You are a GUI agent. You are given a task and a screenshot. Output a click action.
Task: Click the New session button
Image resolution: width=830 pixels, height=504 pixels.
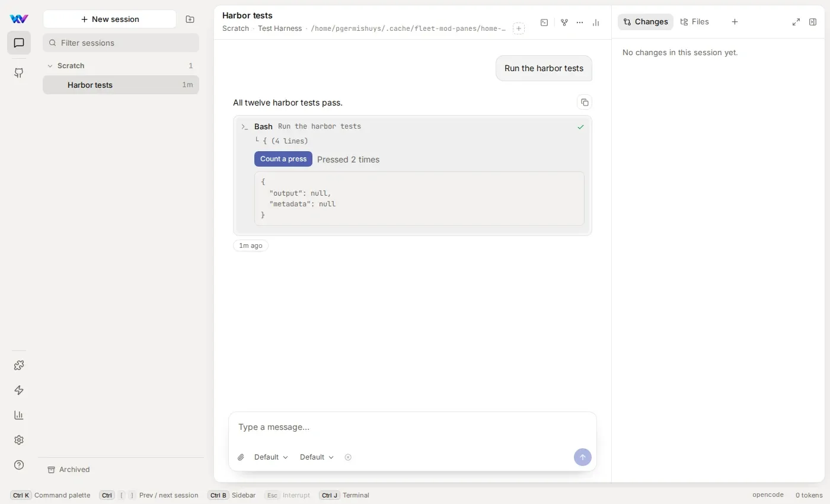110,19
